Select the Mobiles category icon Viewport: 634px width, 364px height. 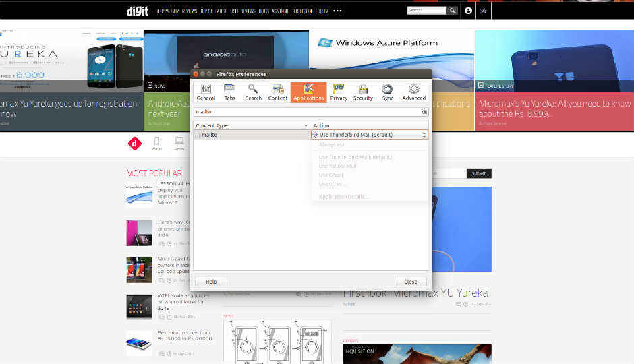(x=157, y=143)
